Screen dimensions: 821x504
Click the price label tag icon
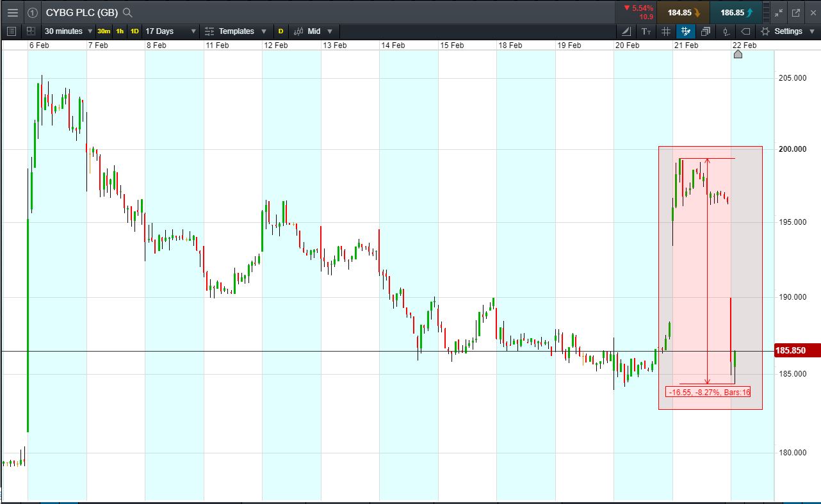click(x=745, y=31)
